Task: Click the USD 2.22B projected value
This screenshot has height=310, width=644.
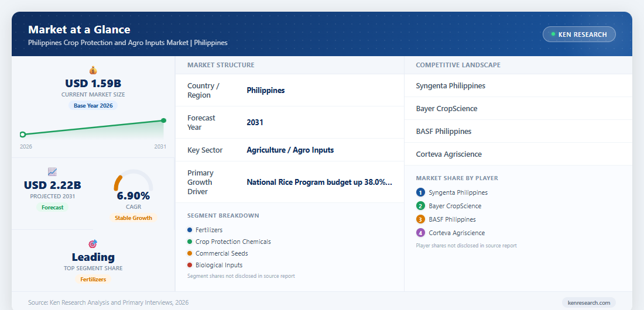Action: [53, 185]
